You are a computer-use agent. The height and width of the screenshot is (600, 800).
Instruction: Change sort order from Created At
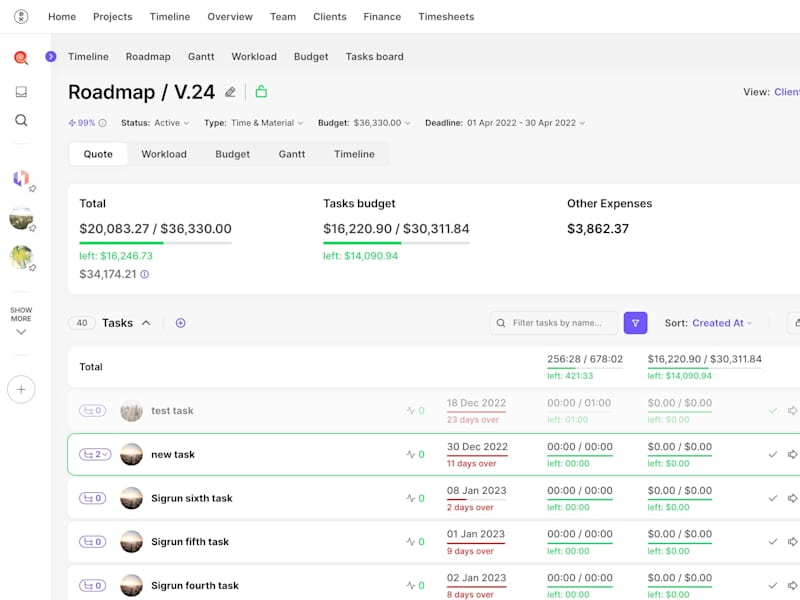coord(722,323)
